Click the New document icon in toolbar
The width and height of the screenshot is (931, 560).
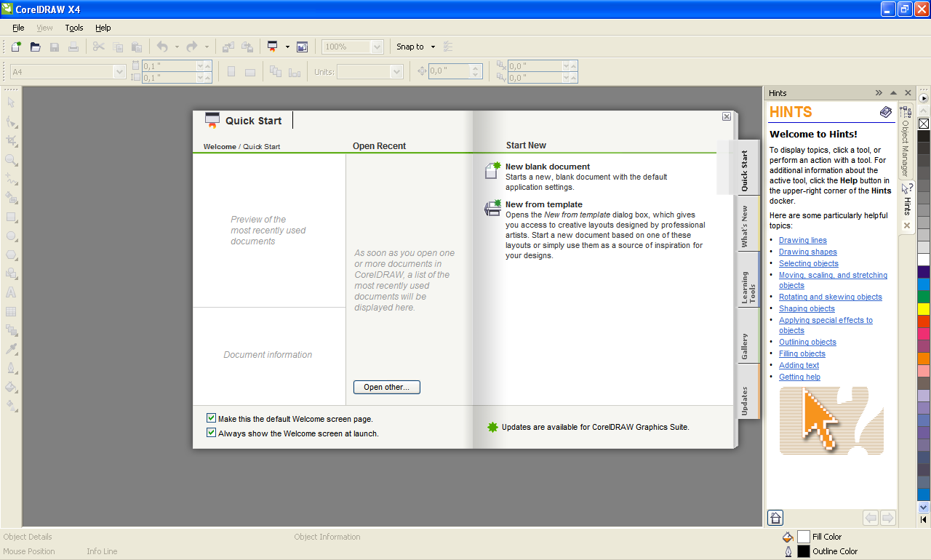pos(16,47)
